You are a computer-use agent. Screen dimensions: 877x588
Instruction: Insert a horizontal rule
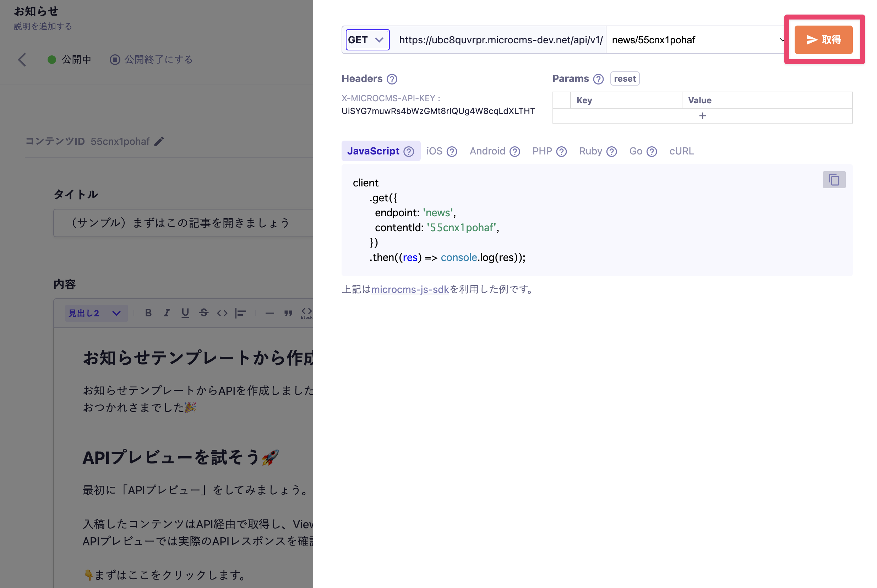pyautogui.click(x=270, y=313)
